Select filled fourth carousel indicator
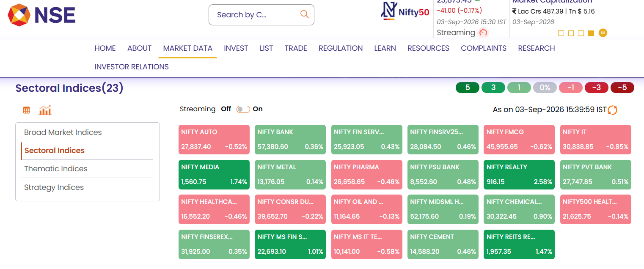The height and width of the screenshot is (269, 644). coord(591,33)
